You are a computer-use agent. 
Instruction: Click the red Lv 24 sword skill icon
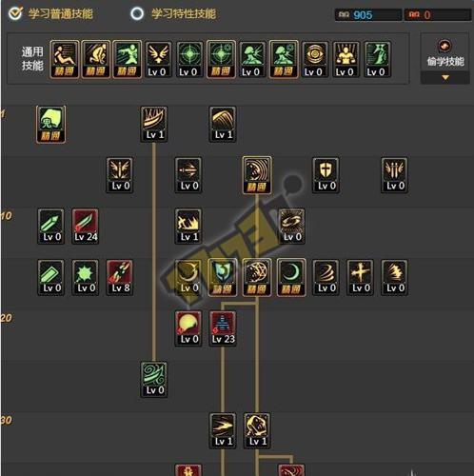(x=86, y=227)
